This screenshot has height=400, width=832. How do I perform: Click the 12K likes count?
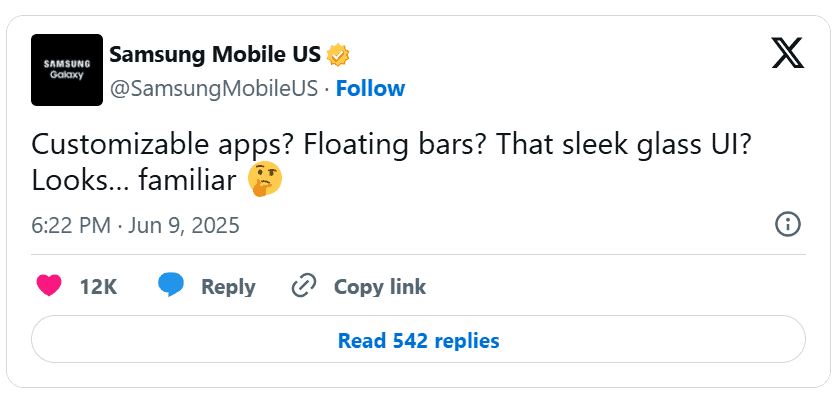point(98,287)
